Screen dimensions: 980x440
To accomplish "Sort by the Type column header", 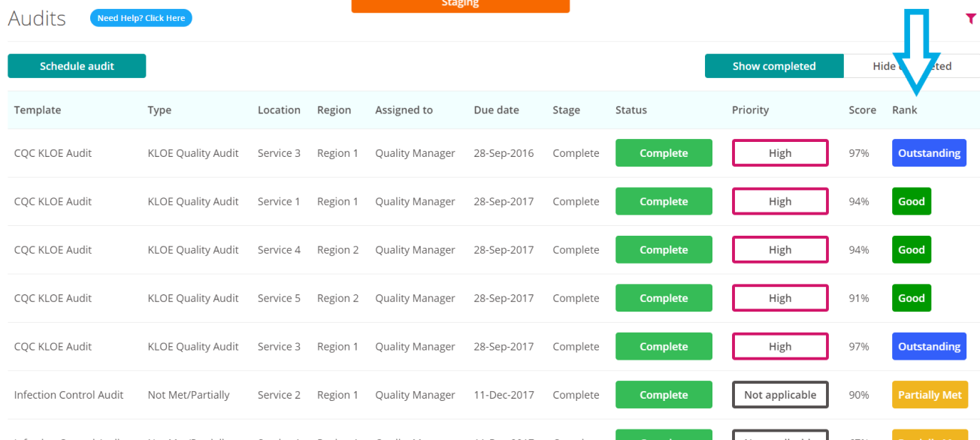I will [x=159, y=110].
